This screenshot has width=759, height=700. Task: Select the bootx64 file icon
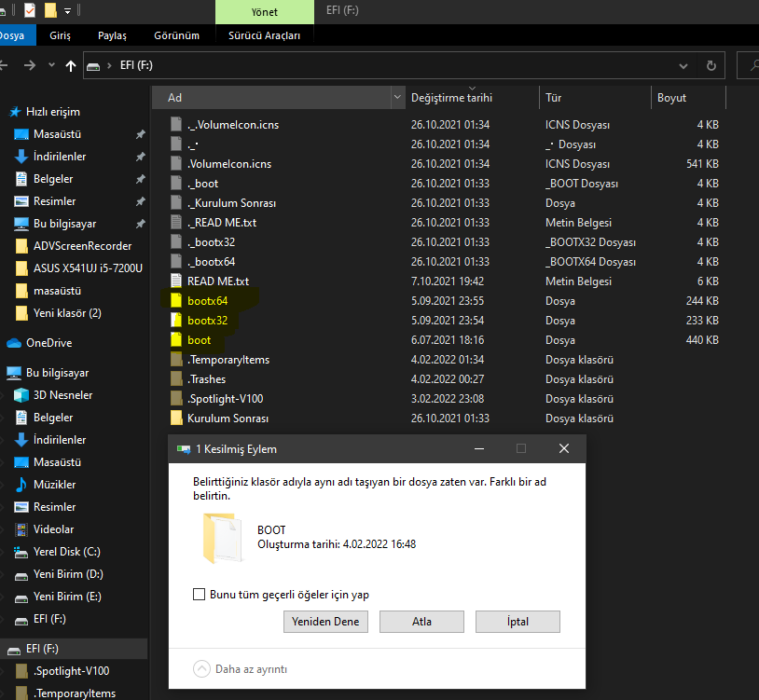pos(176,301)
